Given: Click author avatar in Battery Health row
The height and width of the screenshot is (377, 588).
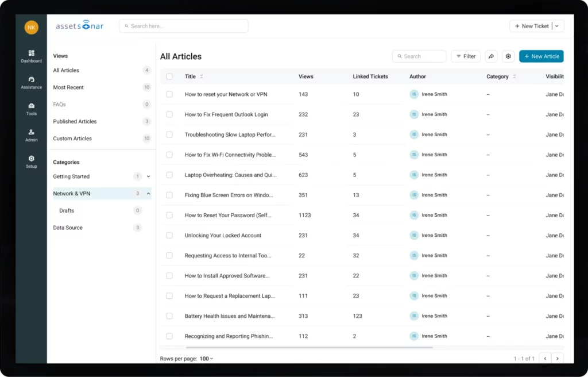Looking at the screenshot, I should pos(414,316).
